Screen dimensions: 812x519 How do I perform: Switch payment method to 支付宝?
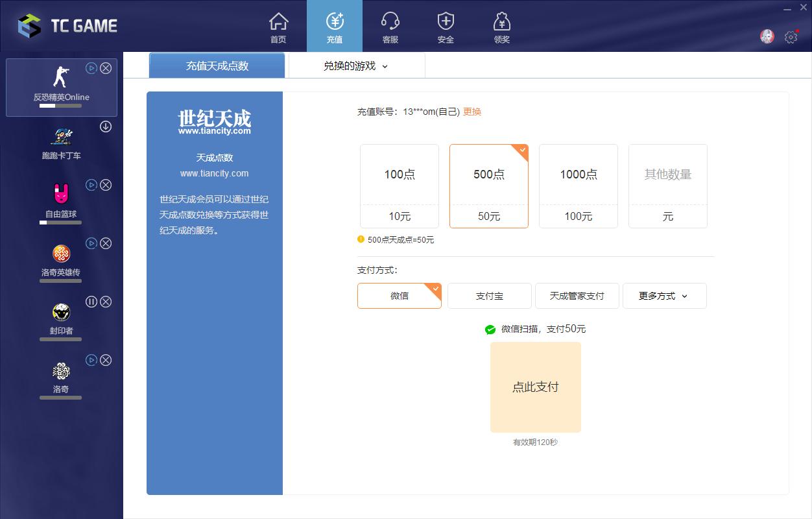coord(488,296)
